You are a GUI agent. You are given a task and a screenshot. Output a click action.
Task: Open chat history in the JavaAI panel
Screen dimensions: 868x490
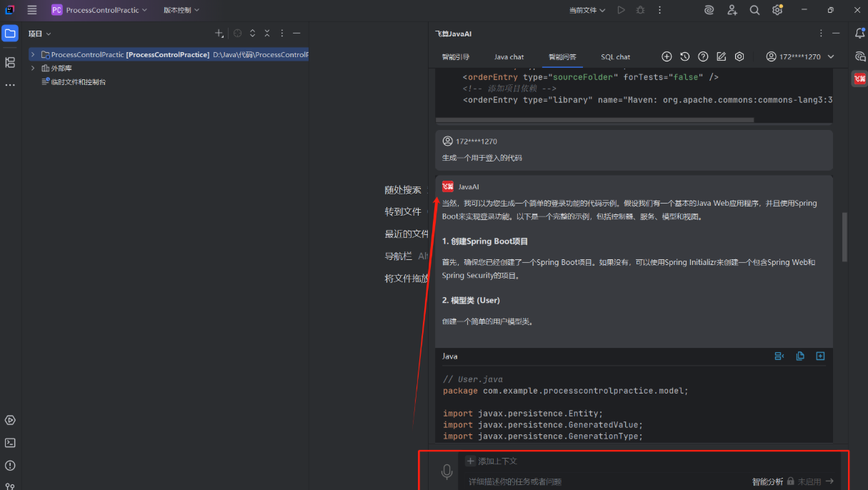click(x=685, y=56)
